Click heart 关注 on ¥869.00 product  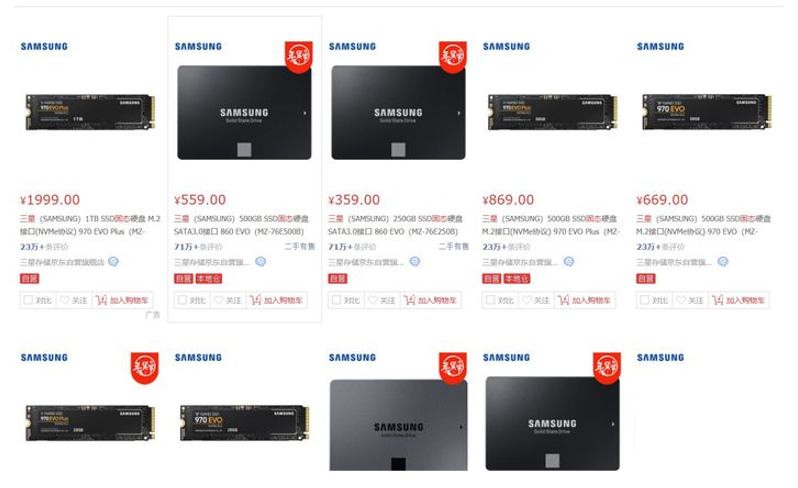[x=536, y=300]
